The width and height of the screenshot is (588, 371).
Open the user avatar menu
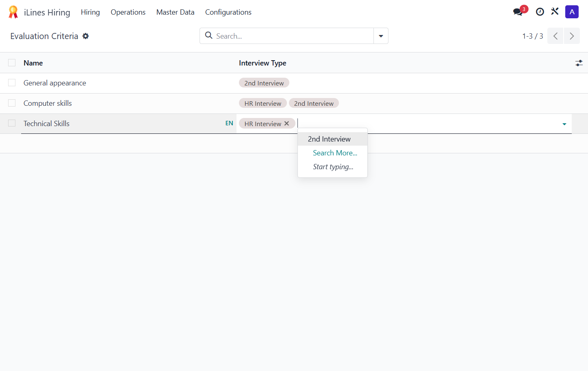572,12
